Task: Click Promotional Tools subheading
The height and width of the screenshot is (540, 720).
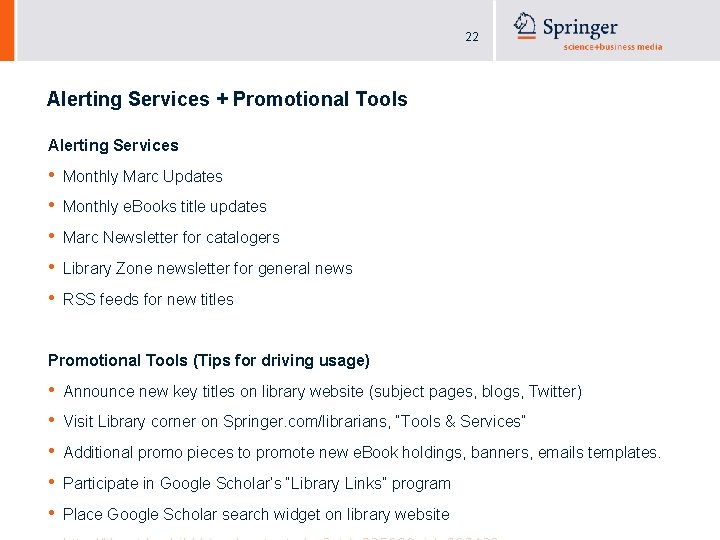Action: tap(209, 361)
